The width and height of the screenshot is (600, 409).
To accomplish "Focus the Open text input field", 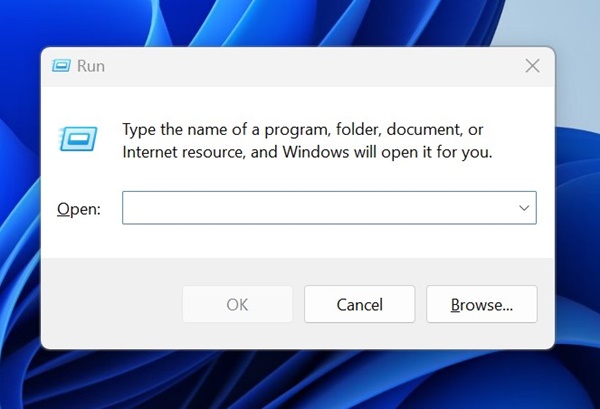I will (x=329, y=208).
